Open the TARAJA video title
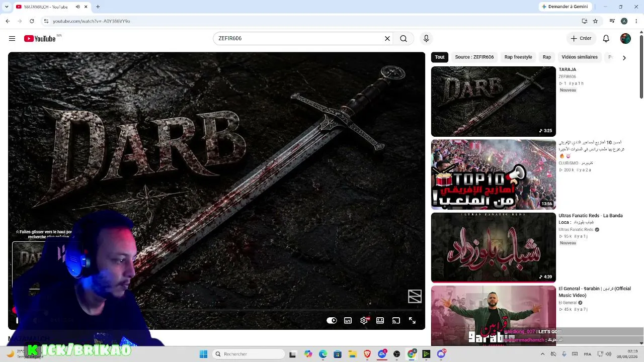The image size is (644, 362). 568,69
